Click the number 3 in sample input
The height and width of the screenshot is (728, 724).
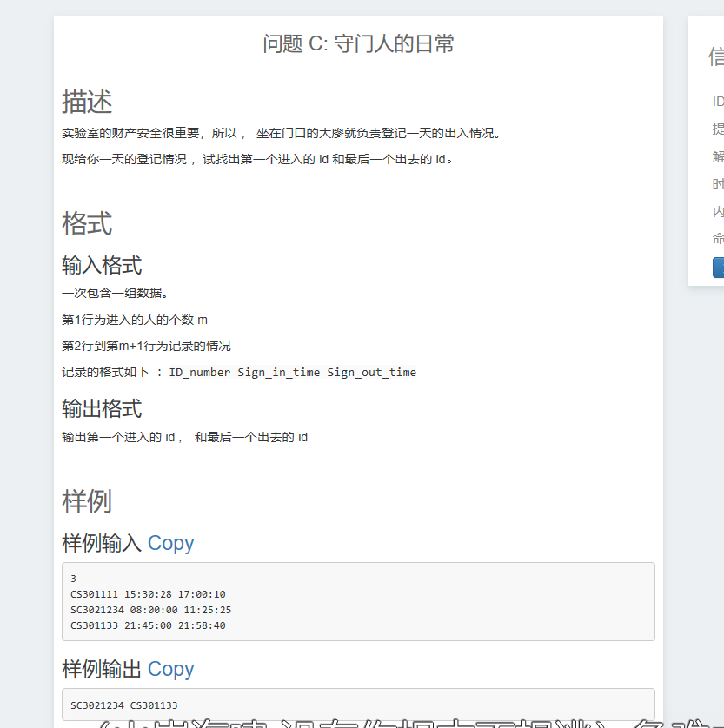click(73, 579)
